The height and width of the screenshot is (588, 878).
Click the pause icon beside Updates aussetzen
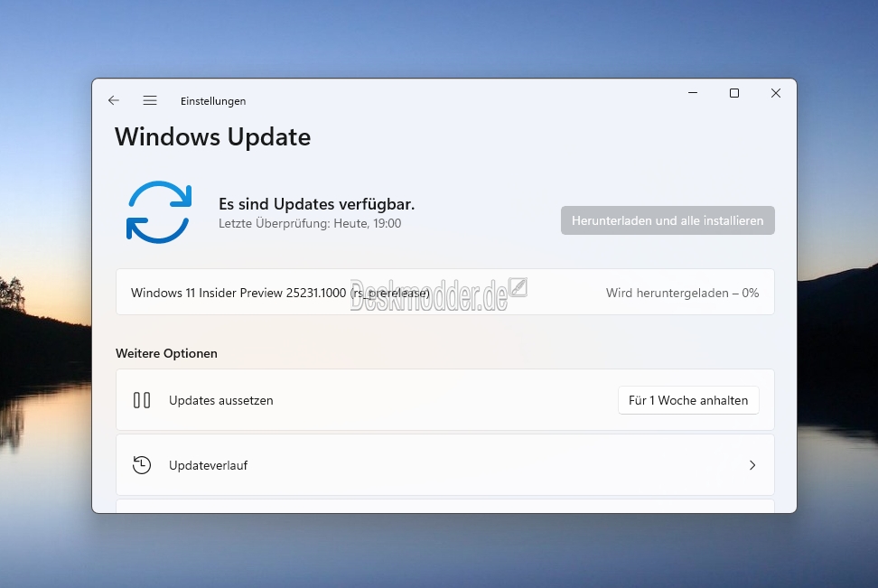(142, 400)
